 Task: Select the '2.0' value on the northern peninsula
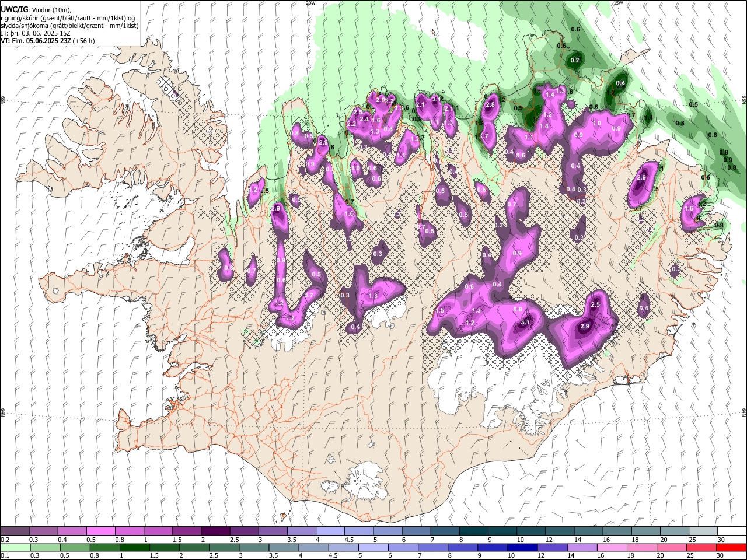point(381,100)
